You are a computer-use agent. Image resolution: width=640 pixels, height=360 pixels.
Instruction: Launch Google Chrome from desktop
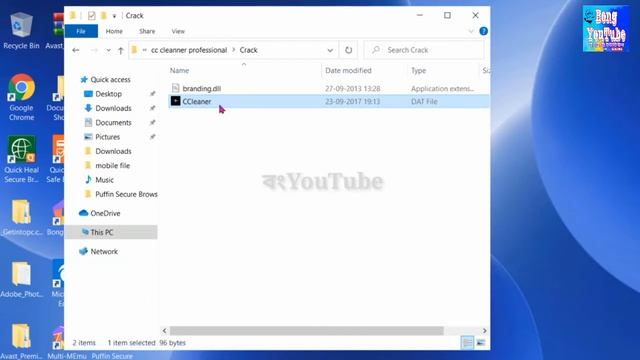point(21,97)
